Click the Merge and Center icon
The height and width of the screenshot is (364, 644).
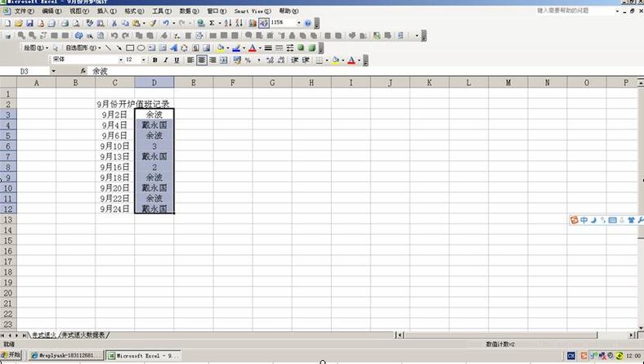pos(223,61)
